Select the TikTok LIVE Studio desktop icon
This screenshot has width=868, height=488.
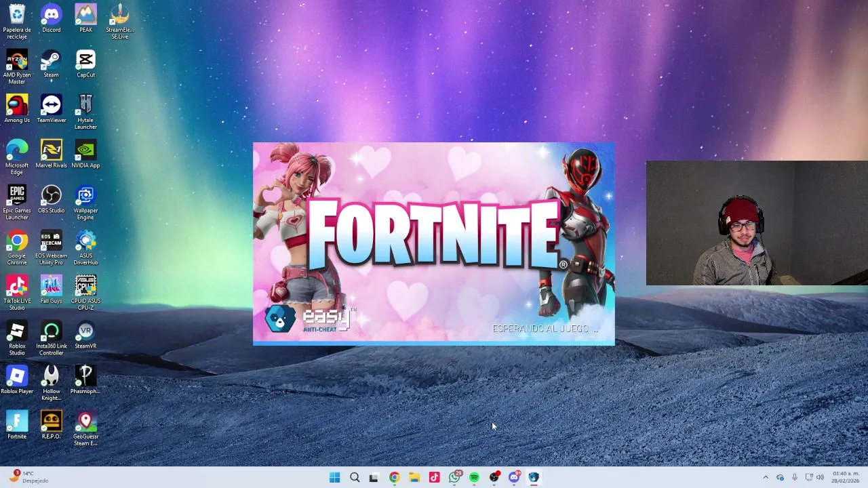click(17, 293)
